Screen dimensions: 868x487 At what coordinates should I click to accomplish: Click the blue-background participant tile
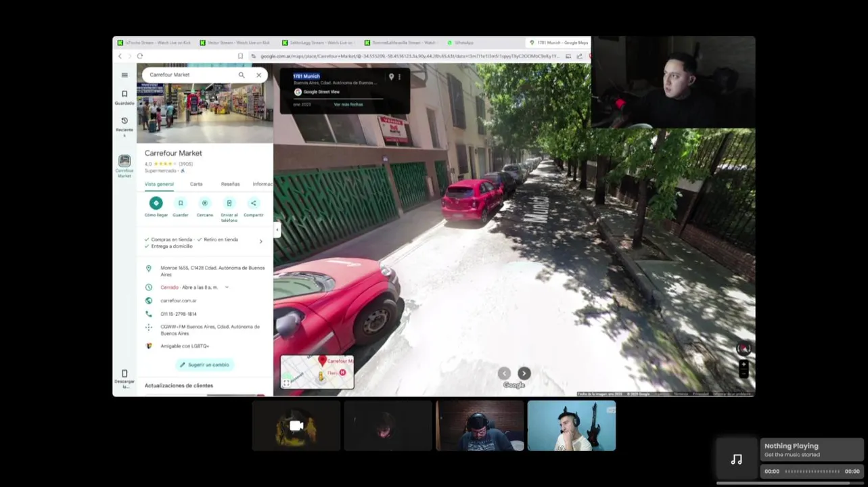(x=572, y=425)
